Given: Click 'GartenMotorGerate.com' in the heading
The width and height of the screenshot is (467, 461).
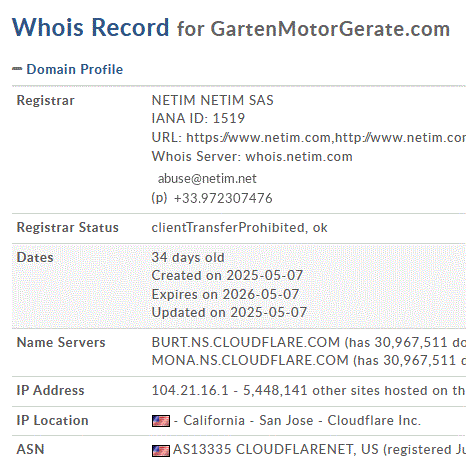Looking at the screenshot, I should 330,29.
